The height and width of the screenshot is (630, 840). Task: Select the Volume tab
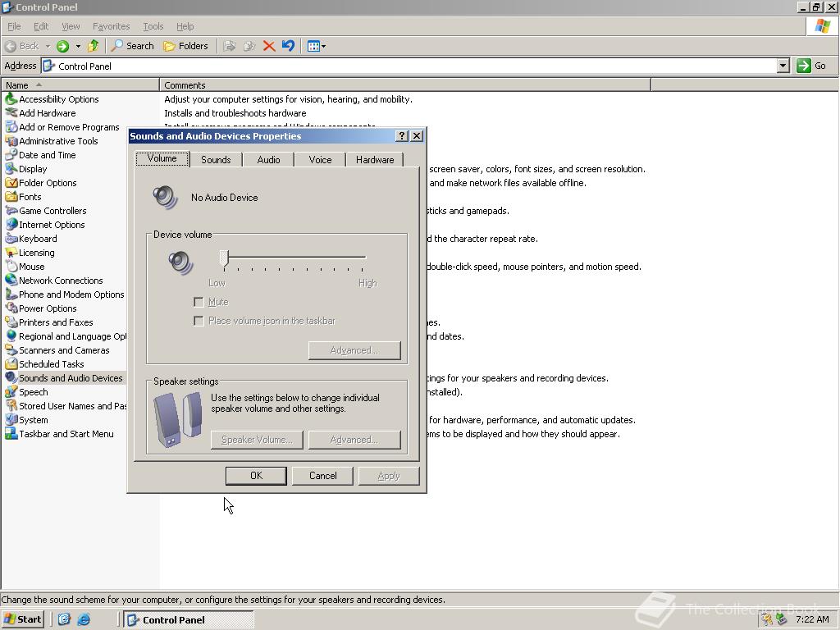click(162, 158)
